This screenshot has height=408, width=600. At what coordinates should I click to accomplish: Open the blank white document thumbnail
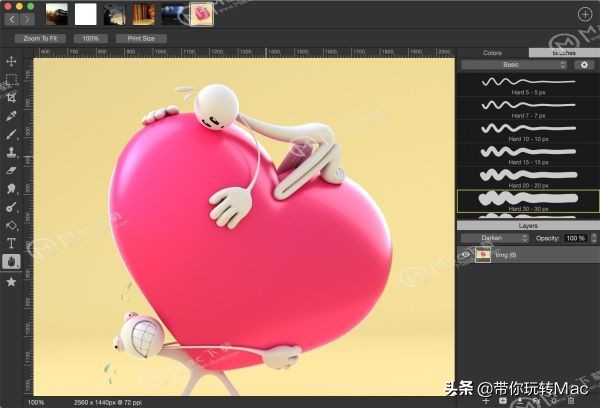(85, 15)
